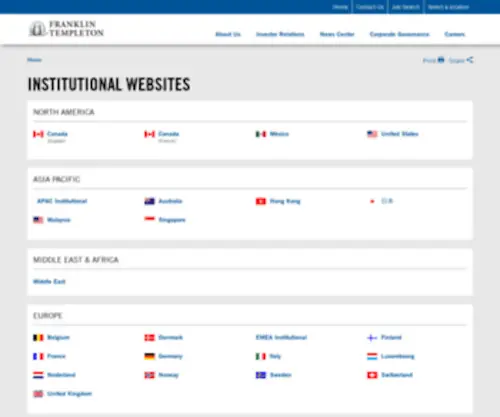Viewport: 500px width, 417px height.
Task: Open the Careers menu
Action: (455, 34)
